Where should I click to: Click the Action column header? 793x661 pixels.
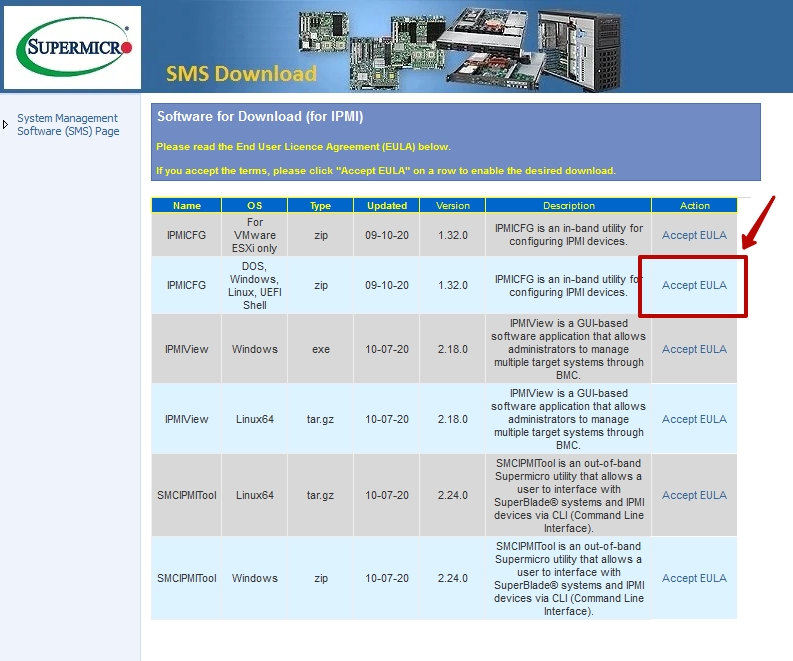[x=694, y=205]
